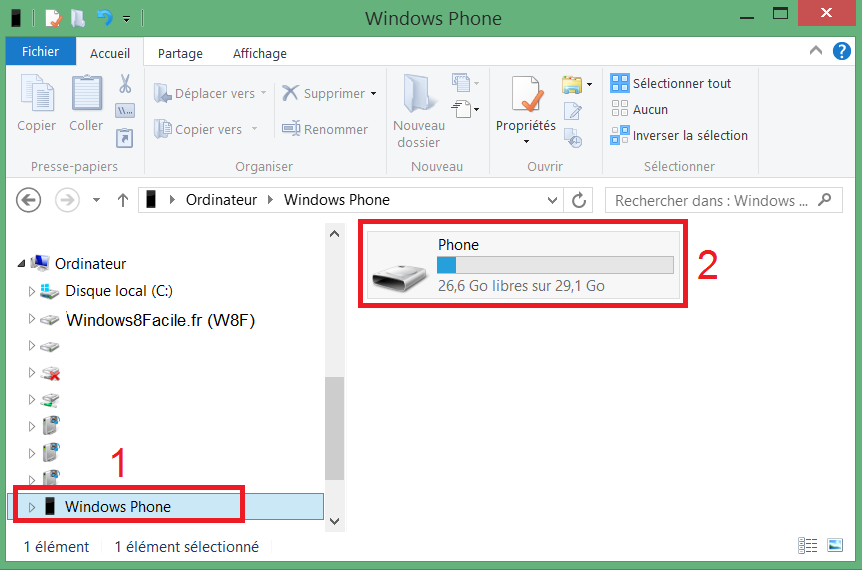The image size is (862, 570).
Task: Switch to large icons view in status bar
Action: tap(835, 545)
